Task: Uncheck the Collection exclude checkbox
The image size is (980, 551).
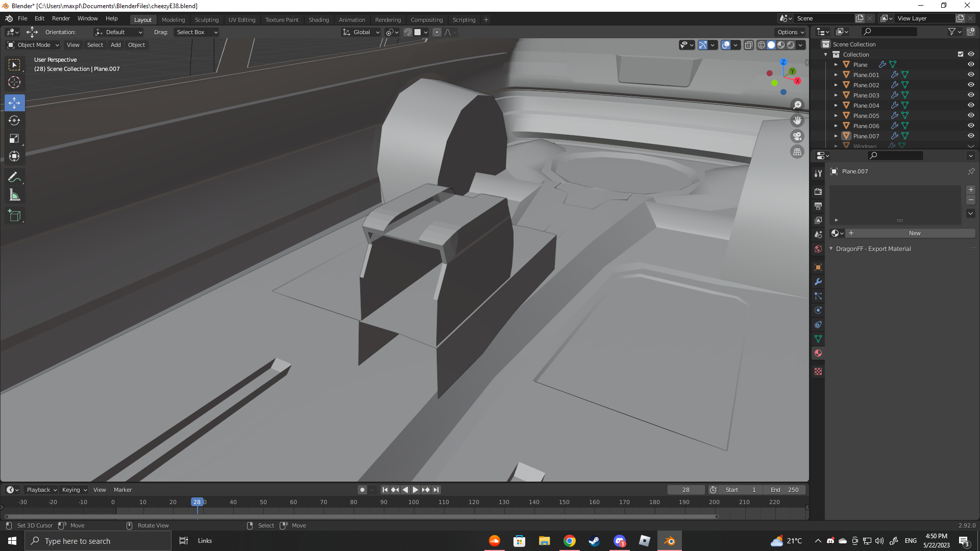Action: [960, 54]
